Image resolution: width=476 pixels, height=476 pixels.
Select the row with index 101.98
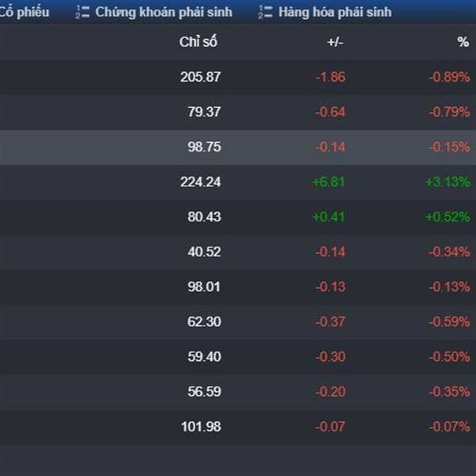tap(238, 427)
